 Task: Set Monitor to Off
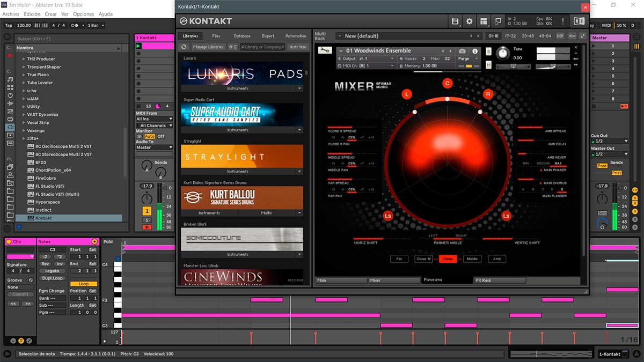coord(161,137)
